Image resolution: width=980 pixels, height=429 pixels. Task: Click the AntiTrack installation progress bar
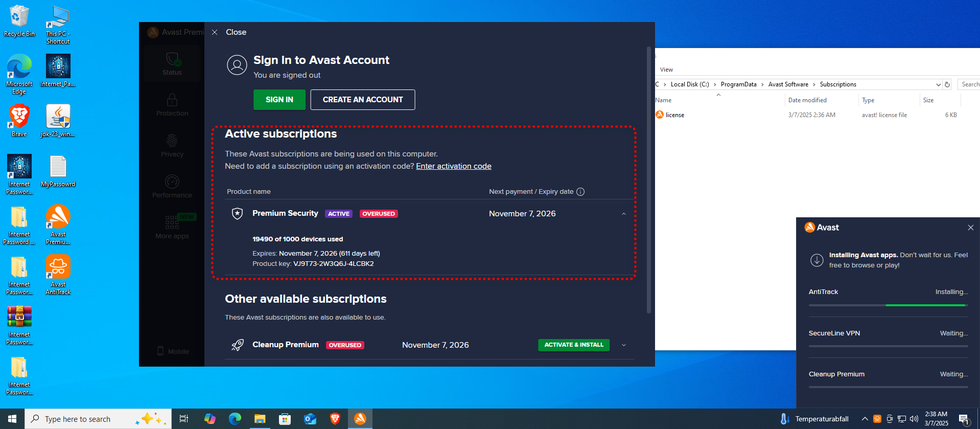(888, 305)
